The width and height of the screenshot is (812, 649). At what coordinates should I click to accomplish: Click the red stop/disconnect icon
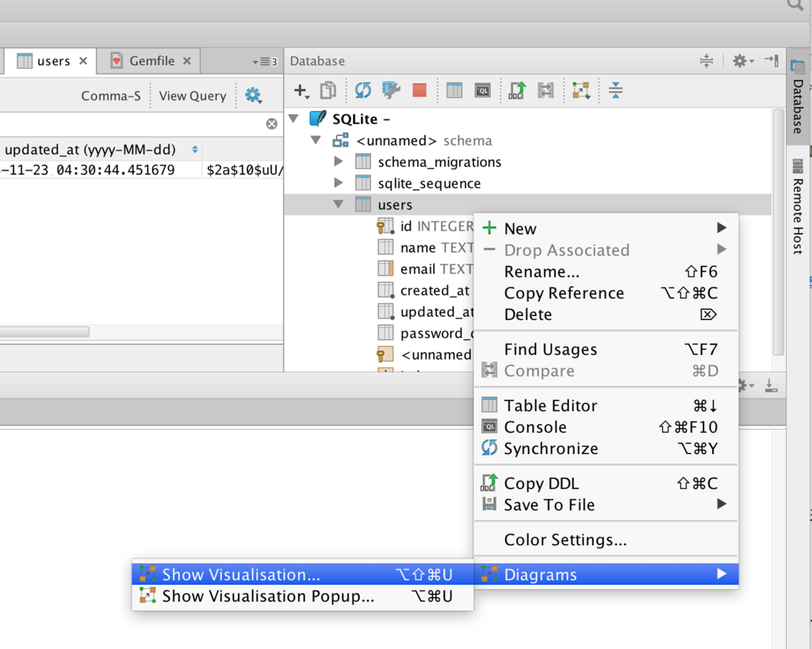click(419, 90)
